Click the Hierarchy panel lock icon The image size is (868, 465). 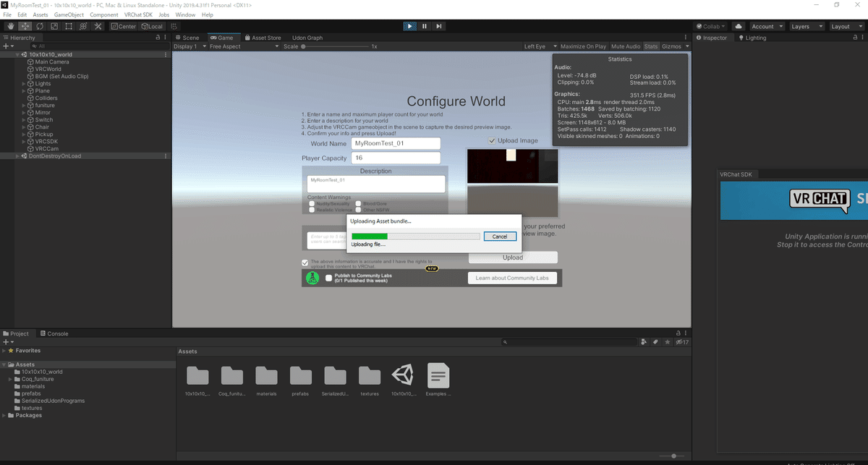coord(158,38)
